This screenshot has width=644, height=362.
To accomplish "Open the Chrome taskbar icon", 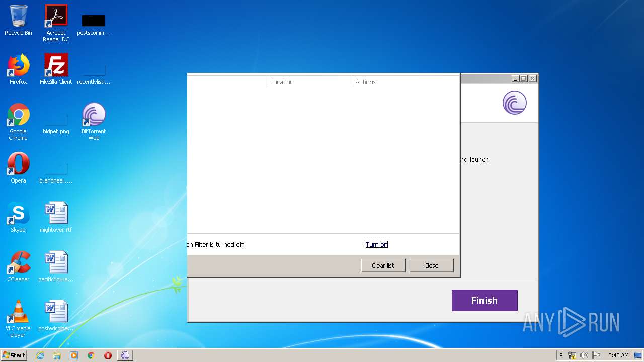I will tap(91, 355).
